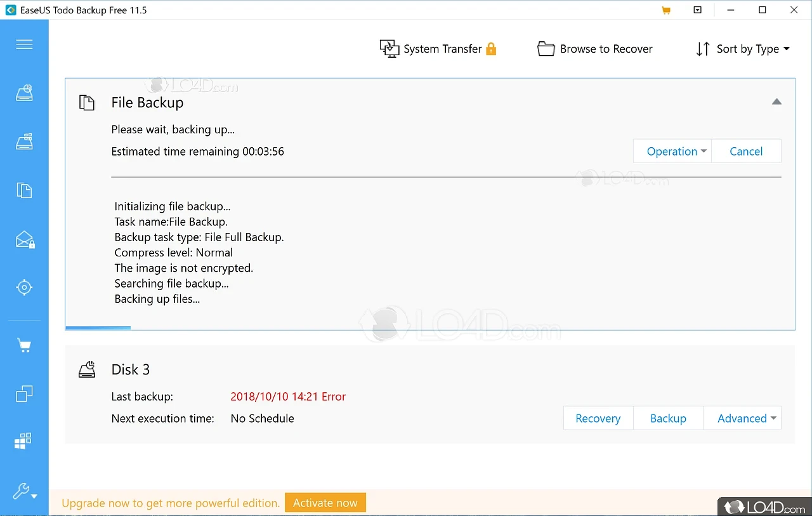This screenshot has height=516, width=812.
Task: Click the 'Disk 3' title text
Action: 131,369
